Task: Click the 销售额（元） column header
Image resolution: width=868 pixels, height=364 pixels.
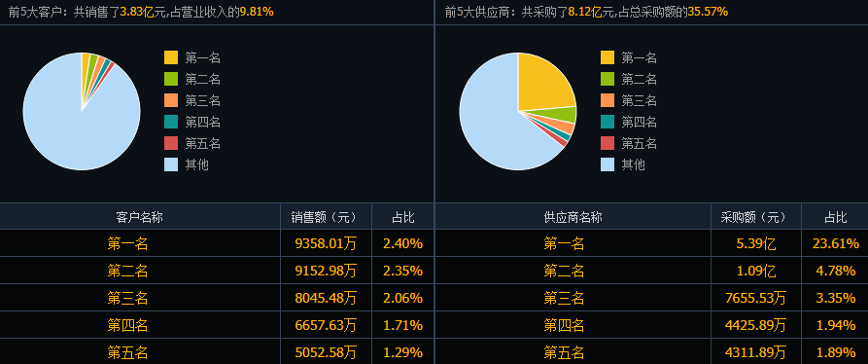Action: point(326,217)
